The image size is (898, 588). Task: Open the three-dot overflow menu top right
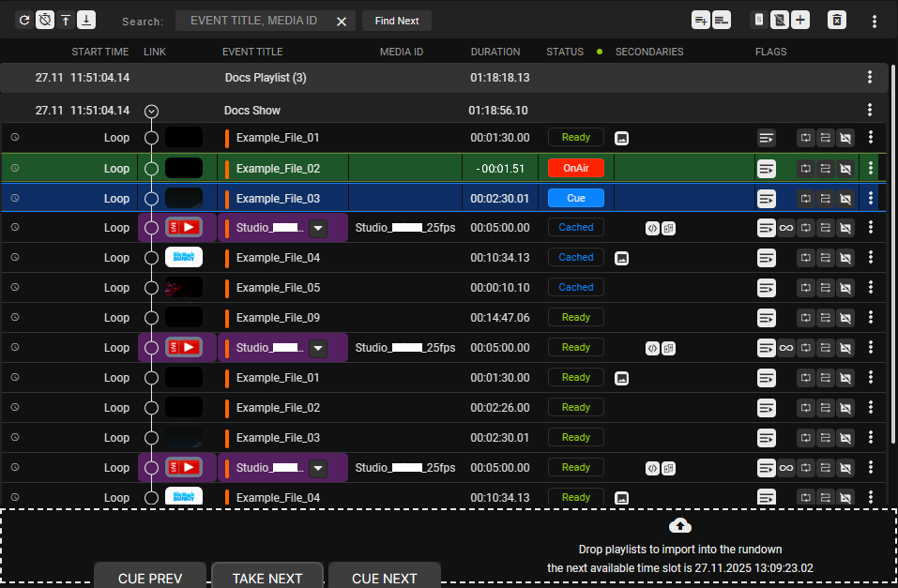tap(875, 20)
